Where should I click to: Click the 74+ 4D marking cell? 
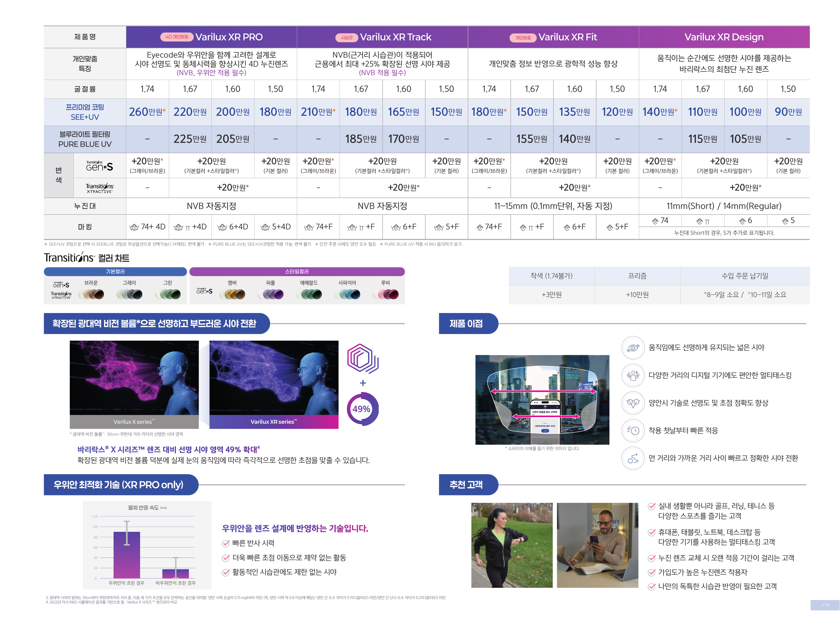[147, 227]
